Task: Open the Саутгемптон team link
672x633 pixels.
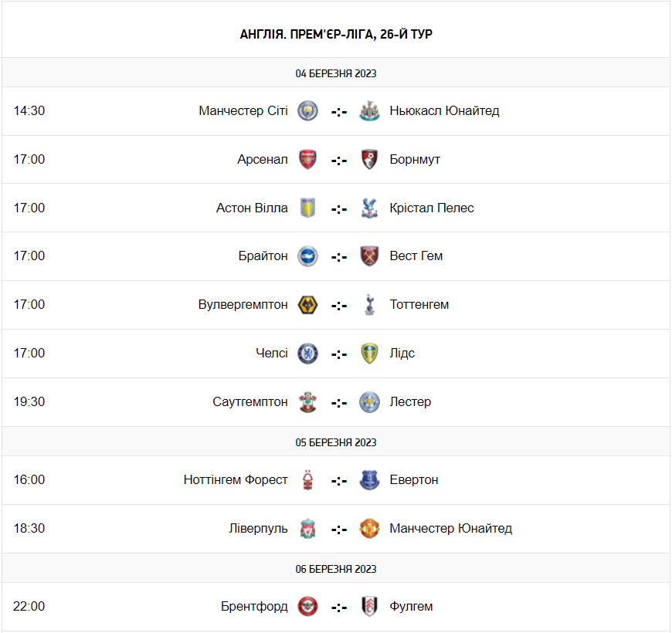Action: tap(250, 402)
